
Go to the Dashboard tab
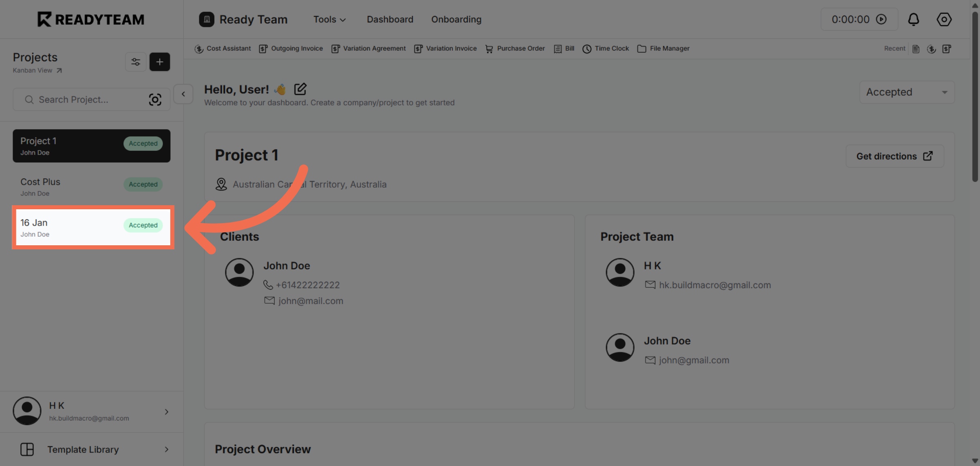coord(390,19)
